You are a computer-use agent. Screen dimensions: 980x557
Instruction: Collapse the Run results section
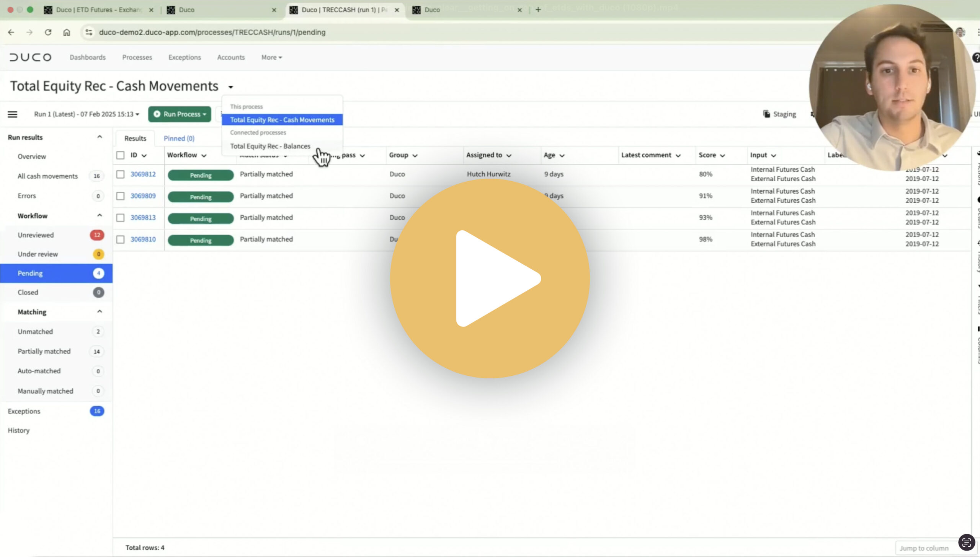click(100, 137)
